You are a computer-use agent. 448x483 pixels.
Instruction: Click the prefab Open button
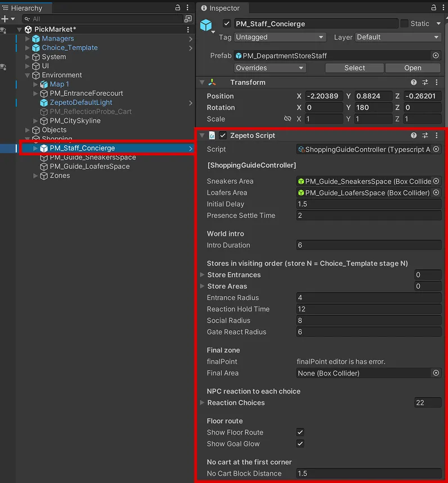[x=413, y=68]
